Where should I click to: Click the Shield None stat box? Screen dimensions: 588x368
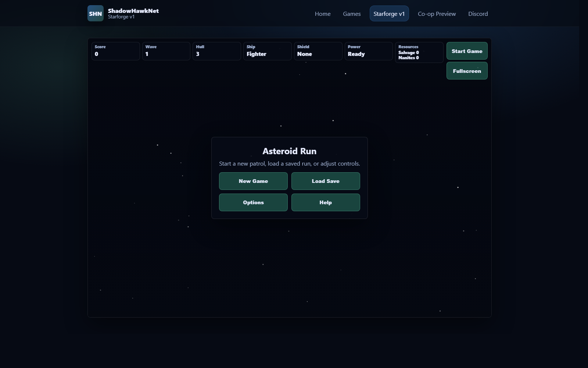(x=318, y=51)
